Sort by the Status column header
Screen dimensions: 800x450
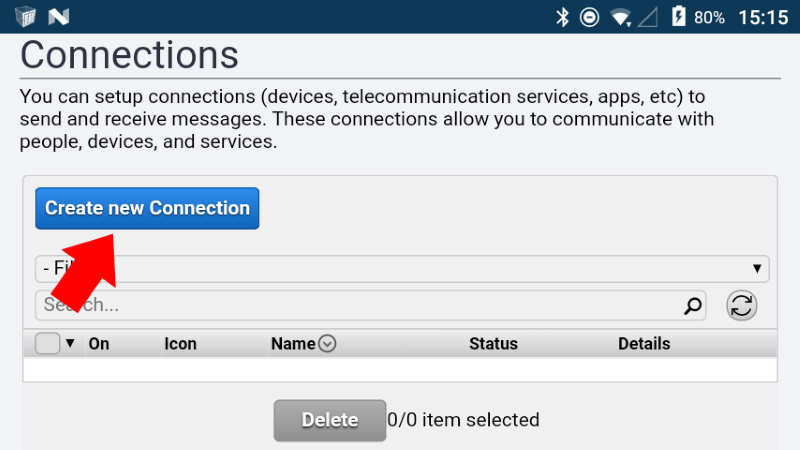(x=493, y=344)
